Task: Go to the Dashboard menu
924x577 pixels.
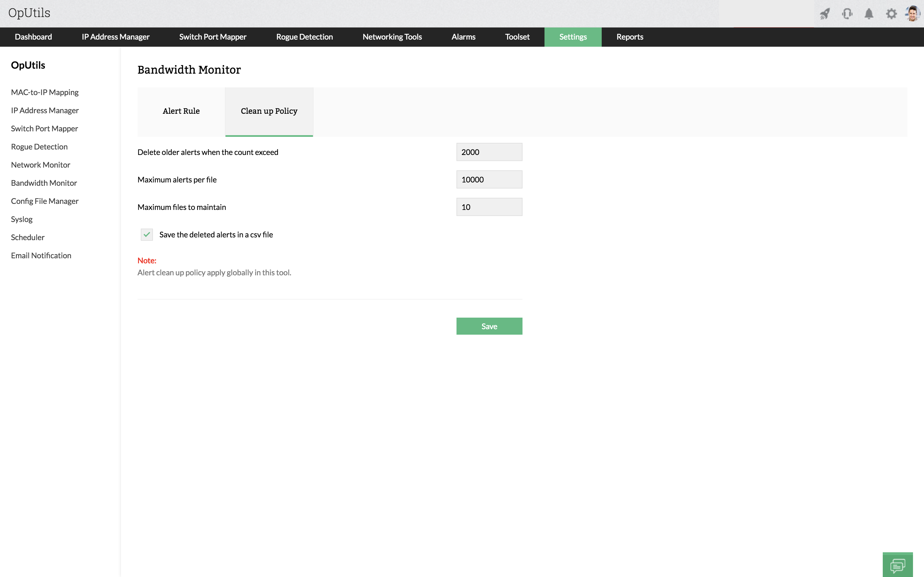Action: [x=33, y=37]
